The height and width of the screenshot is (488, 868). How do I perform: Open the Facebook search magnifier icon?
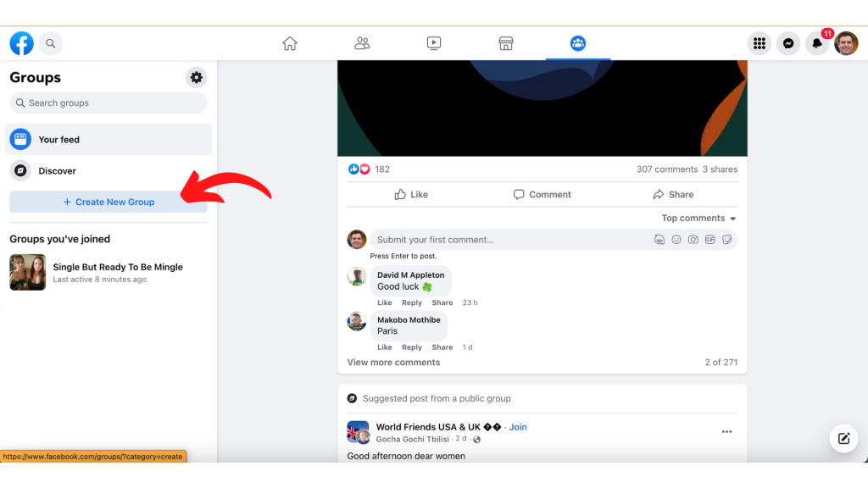50,43
